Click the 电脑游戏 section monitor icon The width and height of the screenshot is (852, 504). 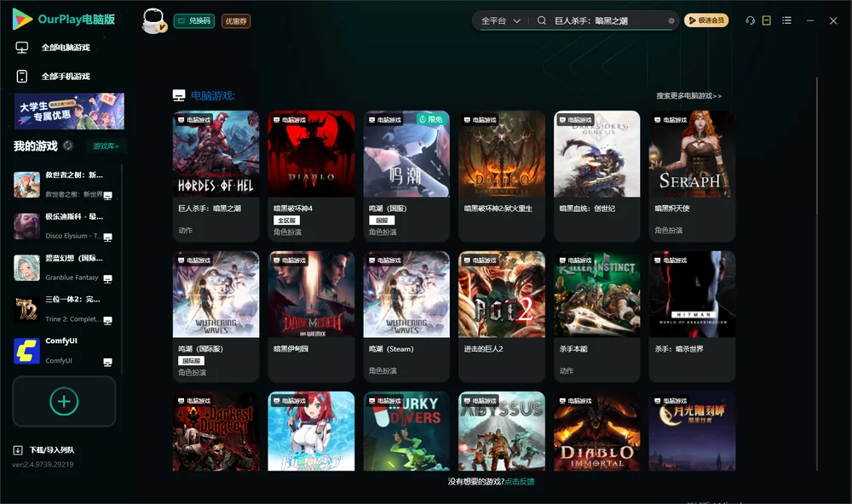[x=179, y=95]
